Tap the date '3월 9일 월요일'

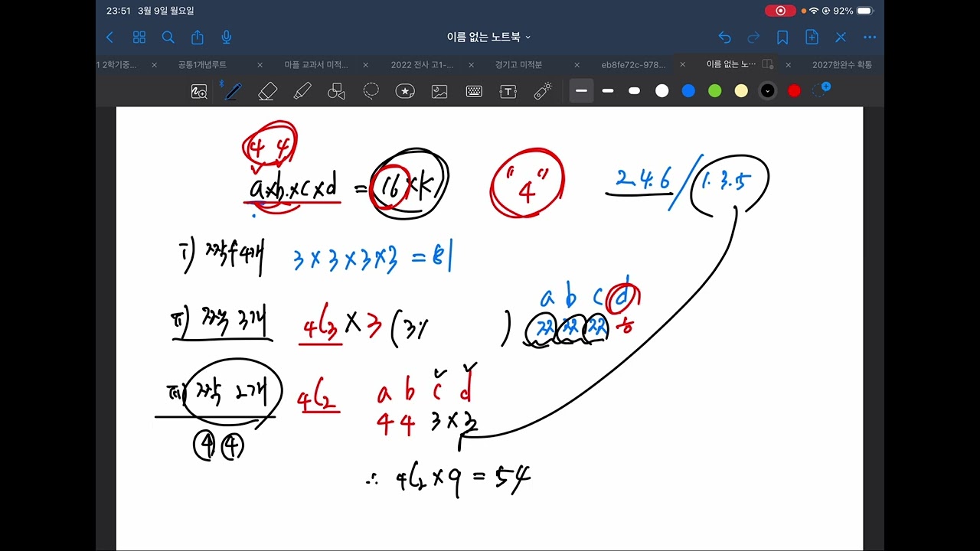click(165, 11)
